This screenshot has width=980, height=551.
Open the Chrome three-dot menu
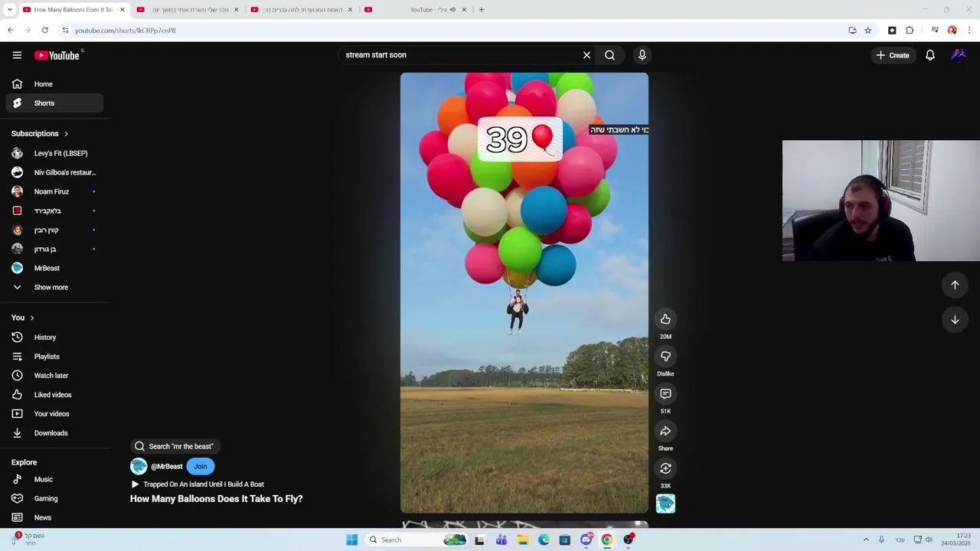(x=969, y=31)
